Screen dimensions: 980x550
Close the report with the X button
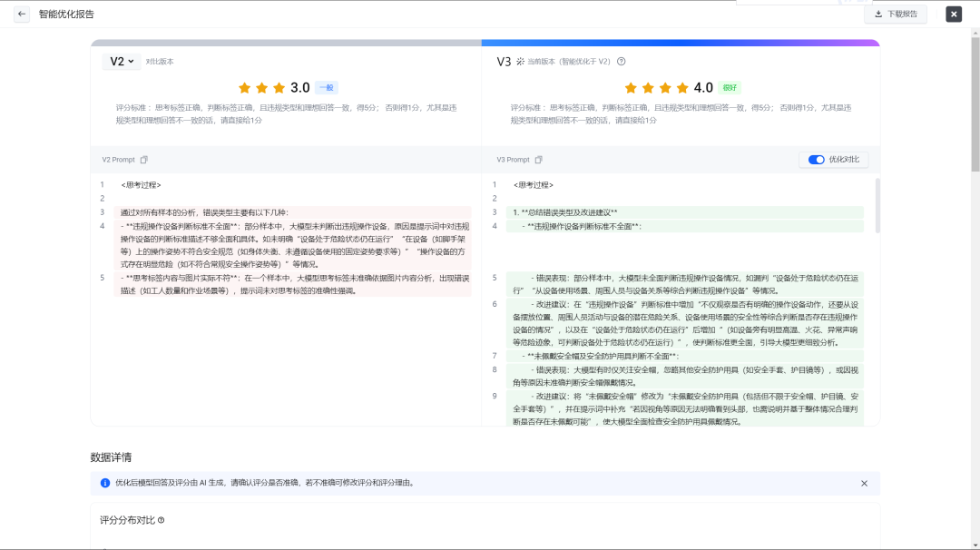(954, 15)
